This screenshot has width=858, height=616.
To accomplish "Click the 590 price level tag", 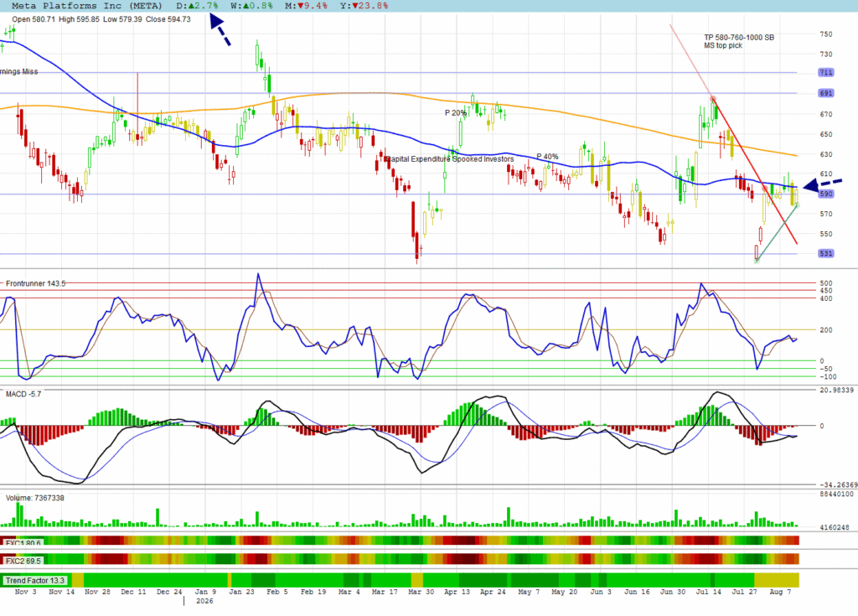I will [825, 194].
